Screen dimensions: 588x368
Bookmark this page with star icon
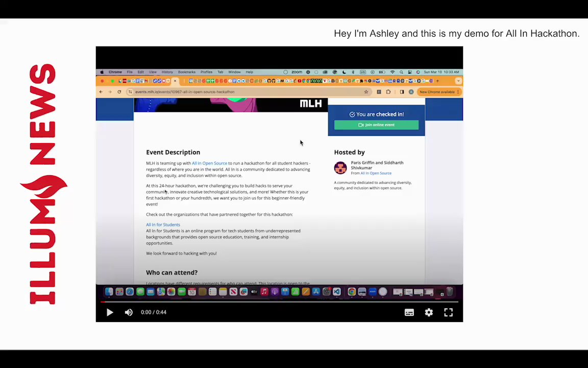(366, 92)
